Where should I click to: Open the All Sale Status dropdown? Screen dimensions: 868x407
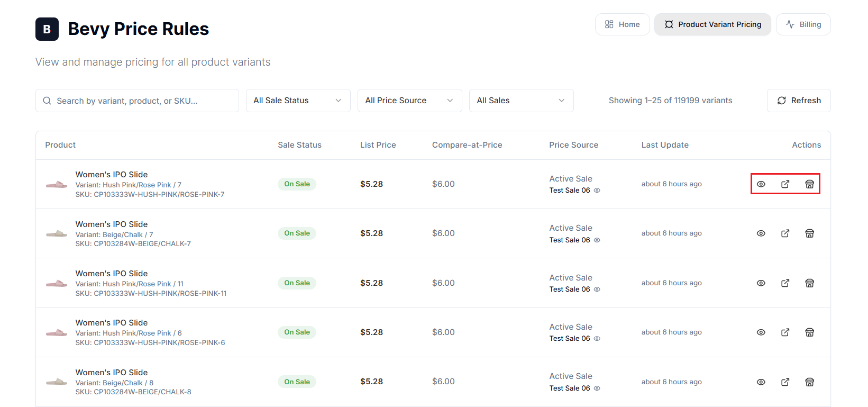click(x=298, y=101)
